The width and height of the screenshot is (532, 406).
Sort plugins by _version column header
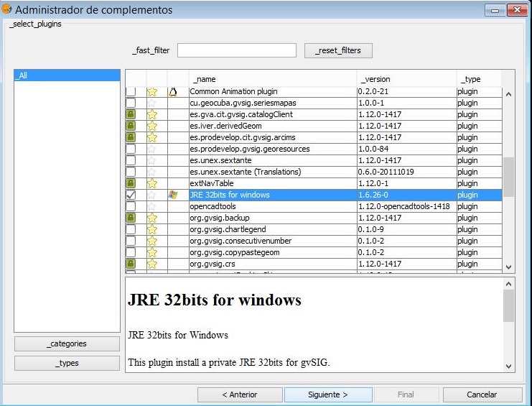click(x=406, y=79)
